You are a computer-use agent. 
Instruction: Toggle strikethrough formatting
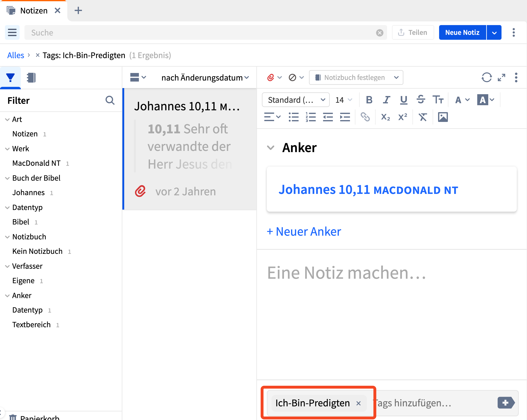[421, 100]
